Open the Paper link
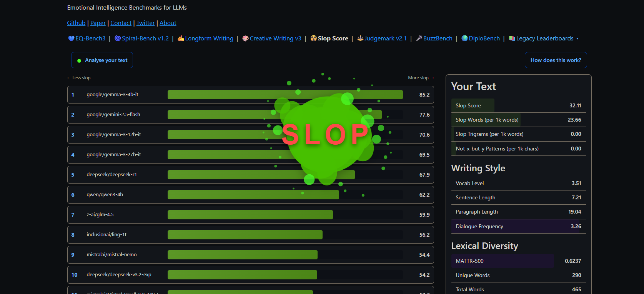The height and width of the screenshot is (294, 644). [98, 23]
